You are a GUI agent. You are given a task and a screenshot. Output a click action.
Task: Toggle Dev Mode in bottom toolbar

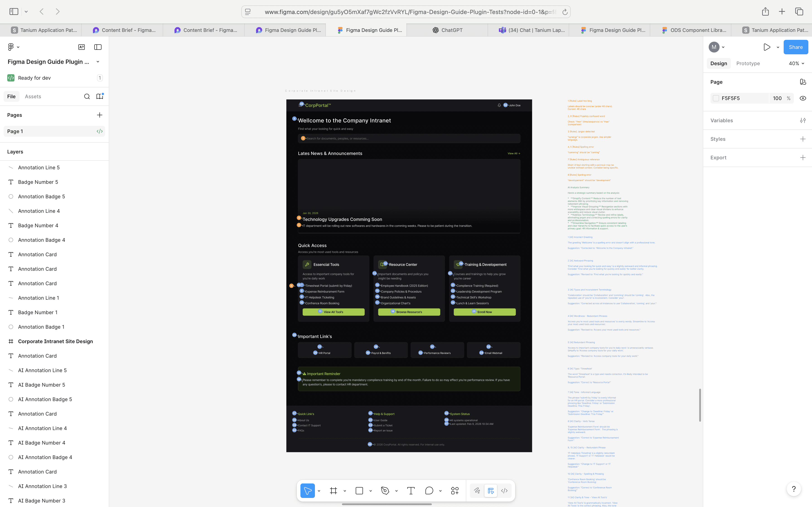pyautogui.click(x=504, y=490)
